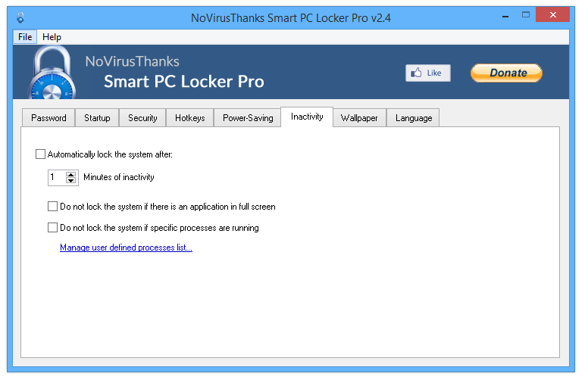Switch to the Startup tab
Screen dimensions: 588x386
[x=97, y=118]
